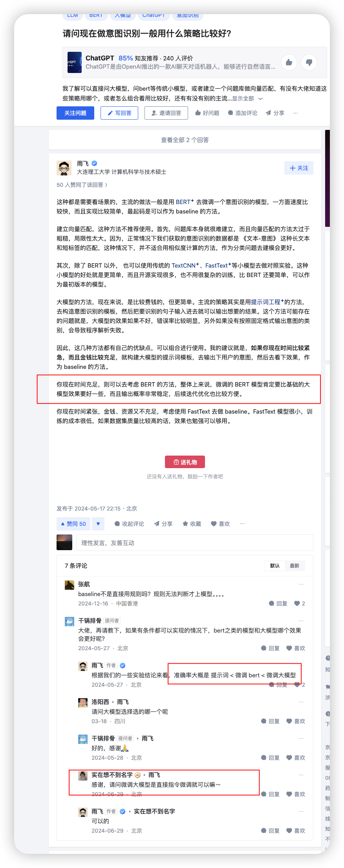Viewport: 344px width, 868px height.
Task: Expand 显示全部 question description
Action: (247, 98)
